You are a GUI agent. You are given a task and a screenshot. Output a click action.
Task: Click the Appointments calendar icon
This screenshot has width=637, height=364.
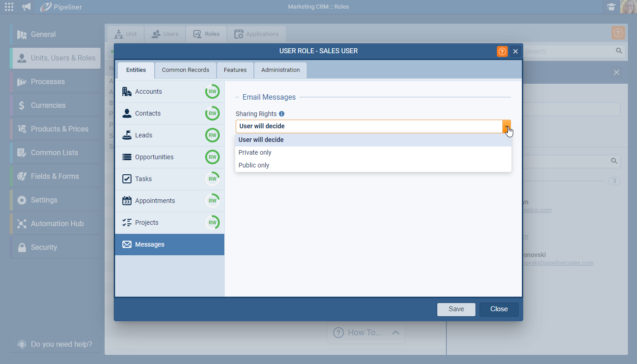pyautogui.click(x=127, y=201)
